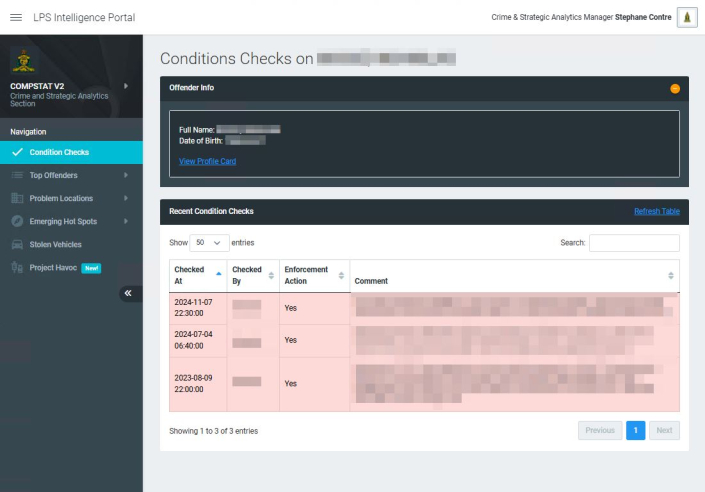Expand the Top Offenders submenu

coord(126,175)
